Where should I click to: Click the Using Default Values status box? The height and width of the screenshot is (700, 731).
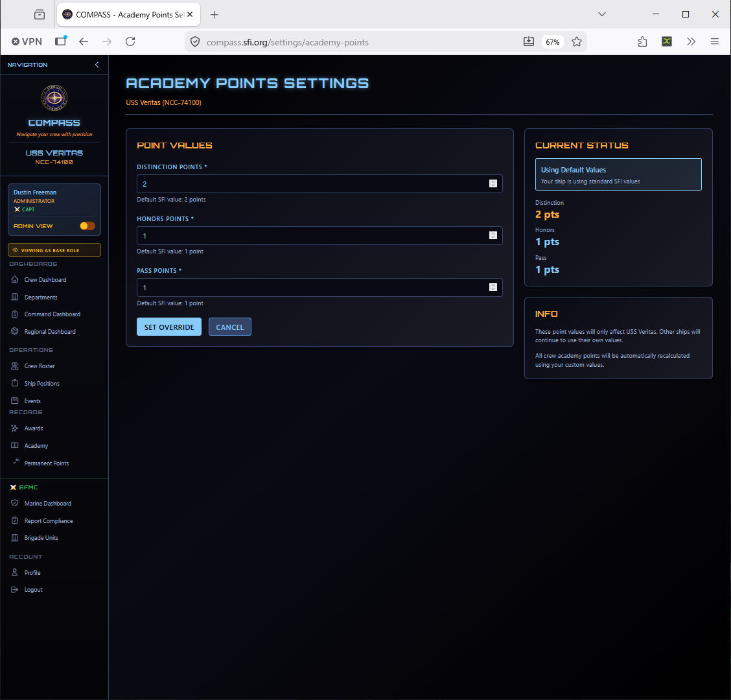pos(618,174)
